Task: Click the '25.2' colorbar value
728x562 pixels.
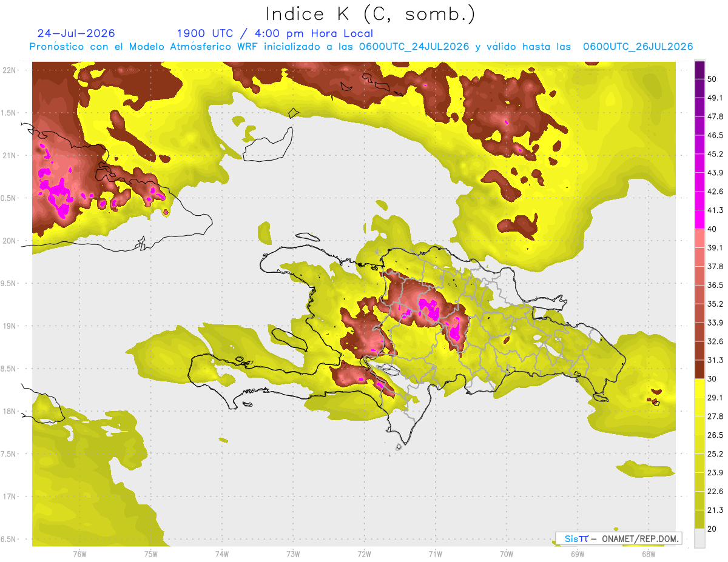Action: click(x=715, y=453)
